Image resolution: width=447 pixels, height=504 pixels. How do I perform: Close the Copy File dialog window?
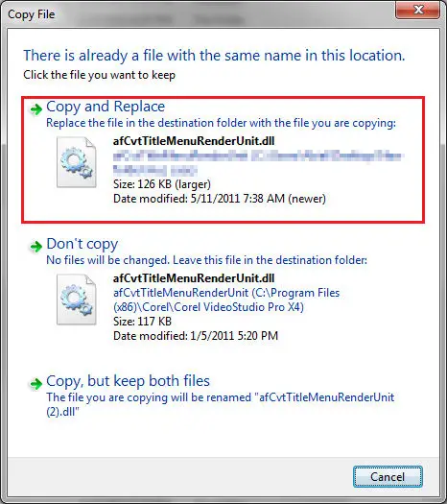[417, 10]
